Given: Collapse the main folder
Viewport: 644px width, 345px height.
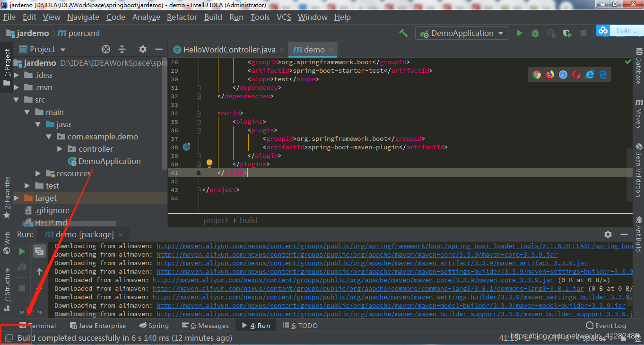Looking at the screenshot, I should pos(27,112).
